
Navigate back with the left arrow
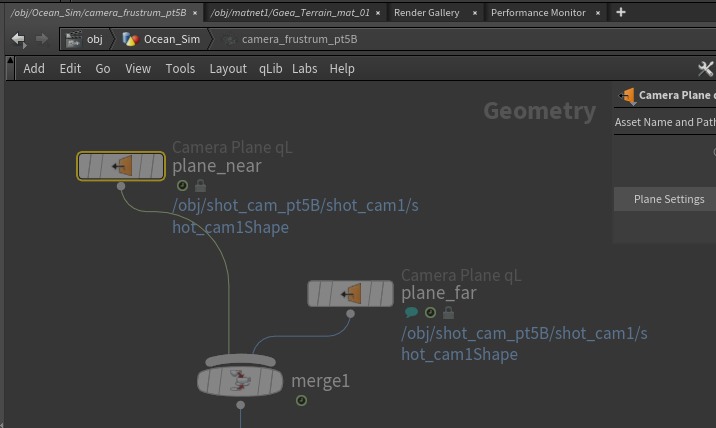pyautogui.click(x=19, y=39)
